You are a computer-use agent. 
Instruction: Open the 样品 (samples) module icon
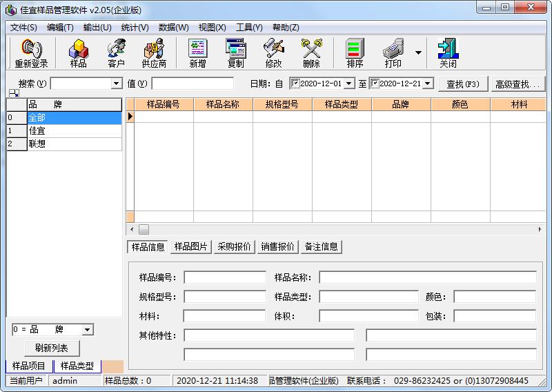coord(79,53)
